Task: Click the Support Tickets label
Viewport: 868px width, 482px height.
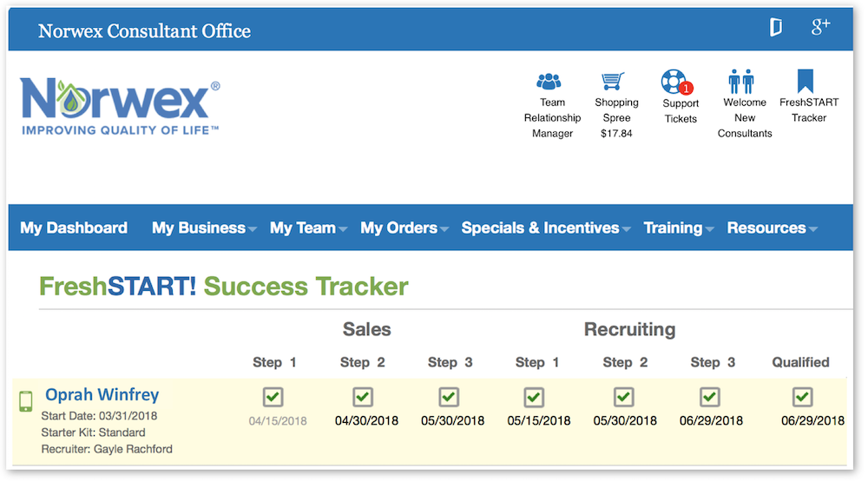Action: [x=681, y=111]
